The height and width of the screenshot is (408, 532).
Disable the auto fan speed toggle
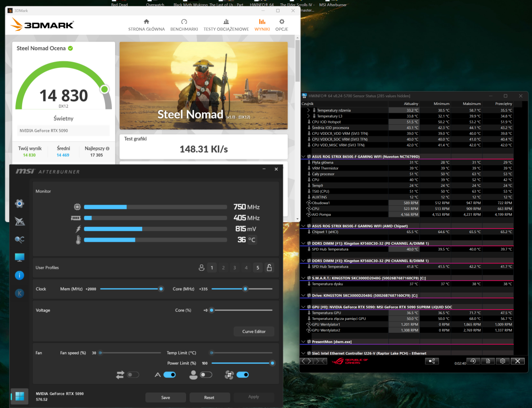(169, 375)
